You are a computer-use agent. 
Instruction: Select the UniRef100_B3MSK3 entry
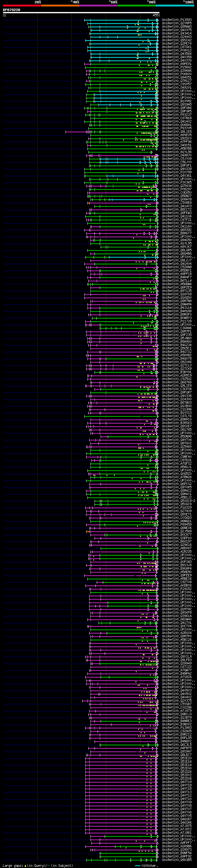click(x=177, y=423)
